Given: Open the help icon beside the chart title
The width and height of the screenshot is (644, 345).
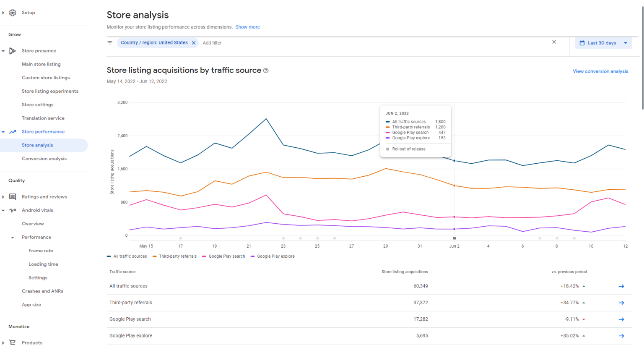Looking at the screenshot, I should tap(265, 71).
